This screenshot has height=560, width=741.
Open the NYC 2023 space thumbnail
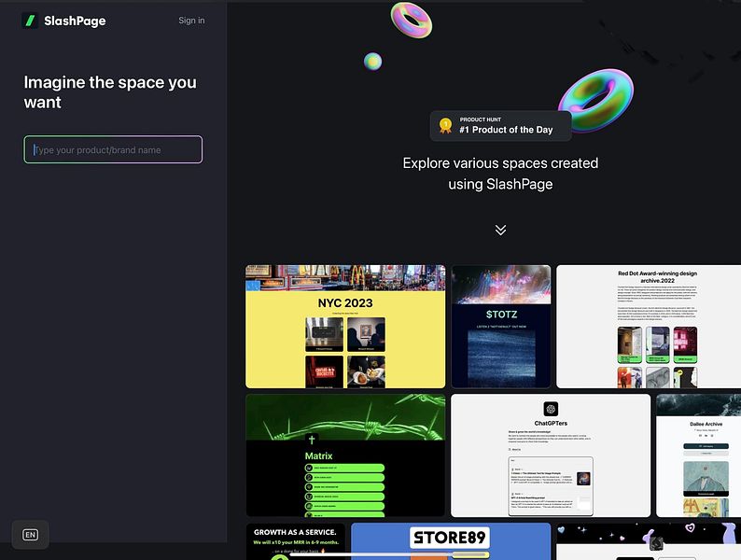pyautogui.click(x=345, y=327)
